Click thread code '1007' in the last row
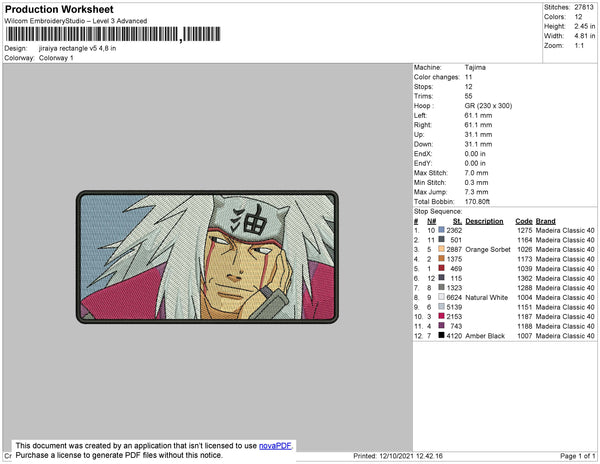The height and width of the screenshot is (464, 600). [525, 336]
